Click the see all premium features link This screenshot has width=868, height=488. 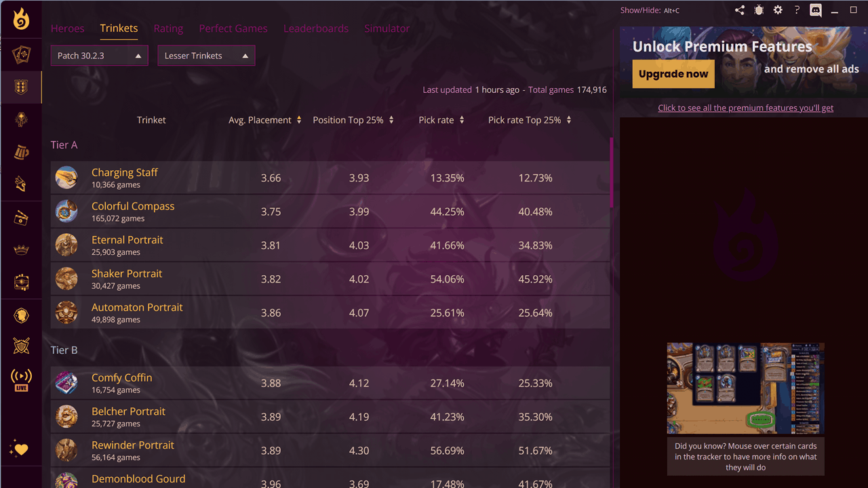[x=745, y=108]
